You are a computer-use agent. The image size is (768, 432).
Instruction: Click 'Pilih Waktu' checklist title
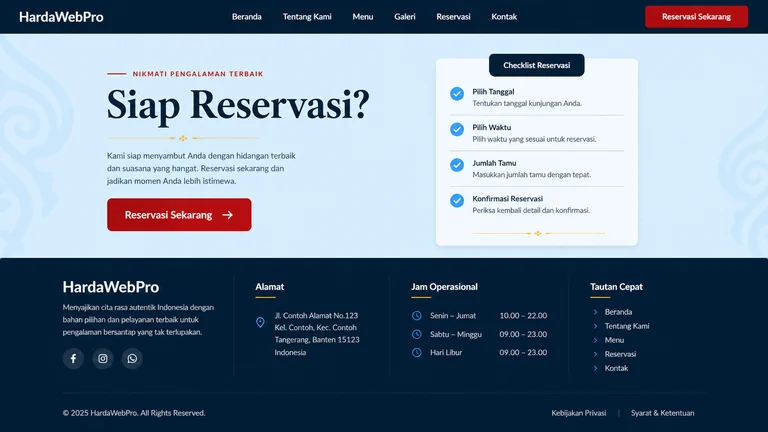click(x=492, y=127)
